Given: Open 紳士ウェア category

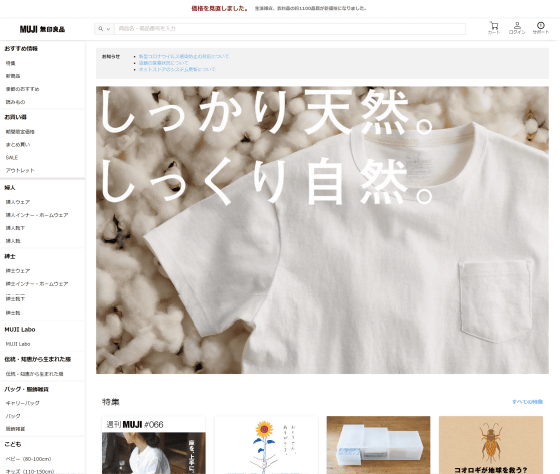Looking at the screenshot, I should click(x=18, y=271).
